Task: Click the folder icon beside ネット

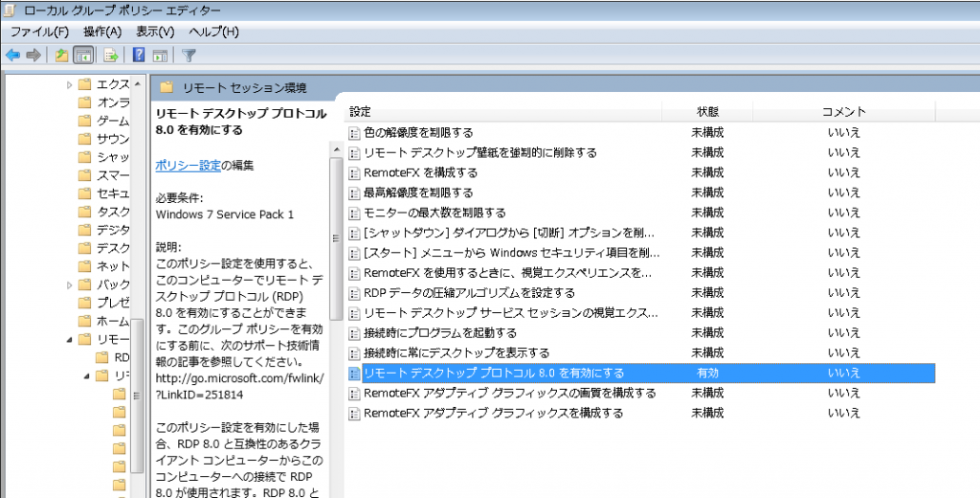Action: [85, 266]
